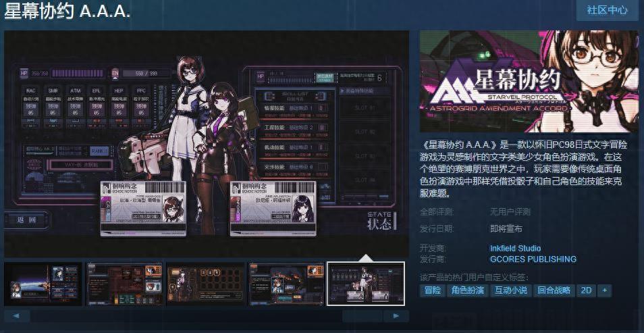Select the second screenshot thumbnail
644x333 pixels.
pos(124,284)
